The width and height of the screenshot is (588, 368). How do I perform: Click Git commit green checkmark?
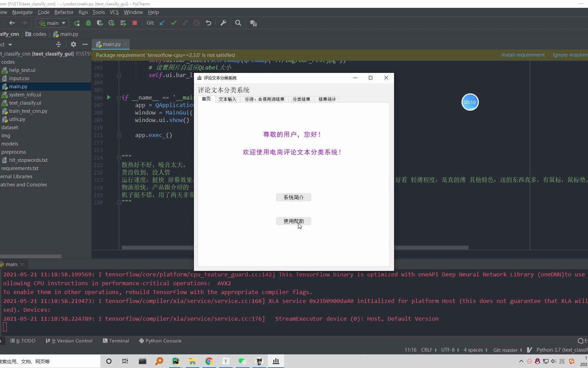pos(174,23)
